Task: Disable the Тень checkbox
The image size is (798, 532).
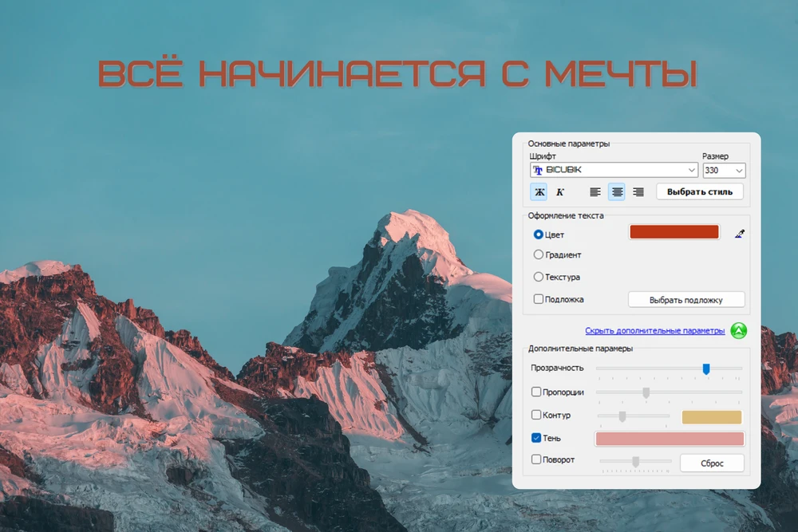Action: 537,438
